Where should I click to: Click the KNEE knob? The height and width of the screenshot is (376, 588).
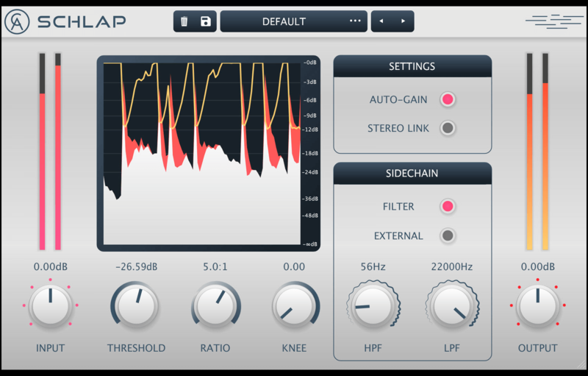pyautogui.click(x=295, y=306)
